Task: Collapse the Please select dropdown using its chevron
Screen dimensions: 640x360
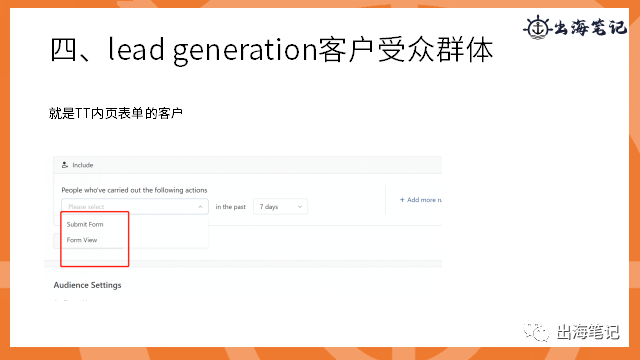Action: 200,207
